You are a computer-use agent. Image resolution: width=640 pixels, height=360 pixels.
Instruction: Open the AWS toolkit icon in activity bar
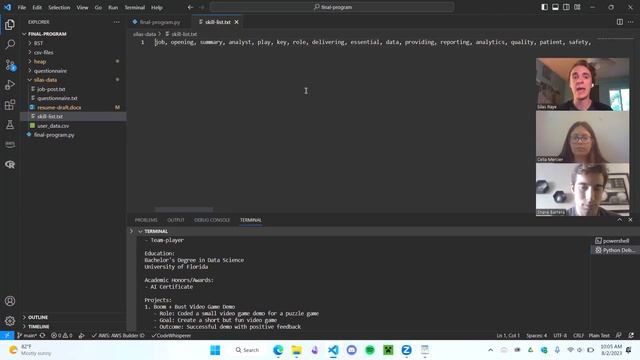(x=10, y=144)
